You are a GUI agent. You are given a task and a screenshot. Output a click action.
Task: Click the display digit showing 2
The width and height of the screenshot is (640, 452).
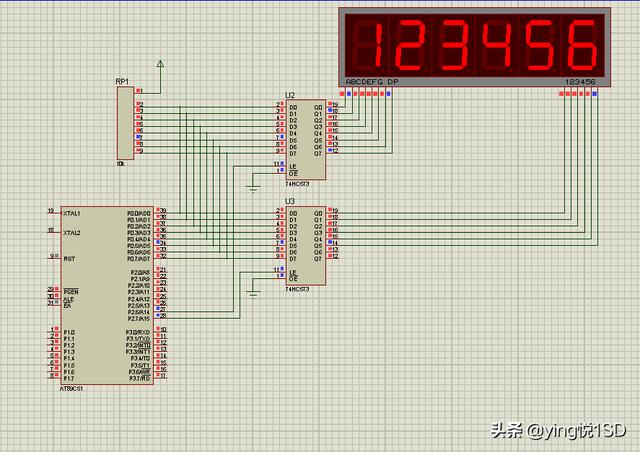(410, 45)
